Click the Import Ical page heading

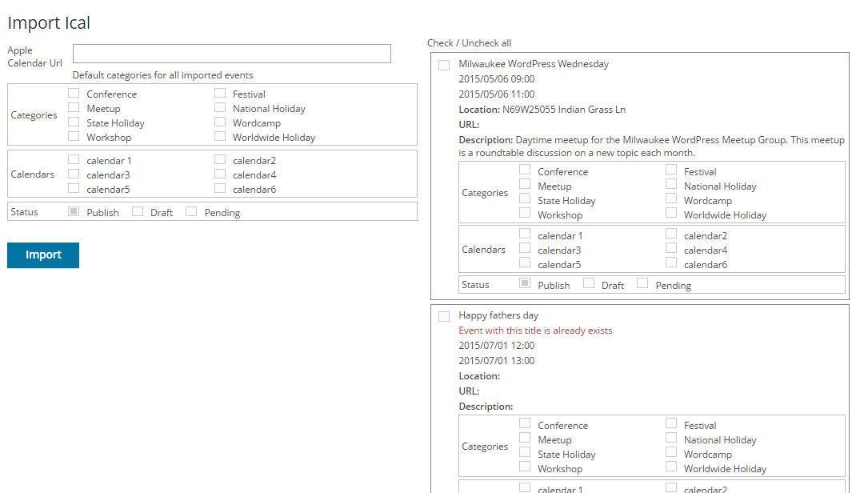click(49, 23)
